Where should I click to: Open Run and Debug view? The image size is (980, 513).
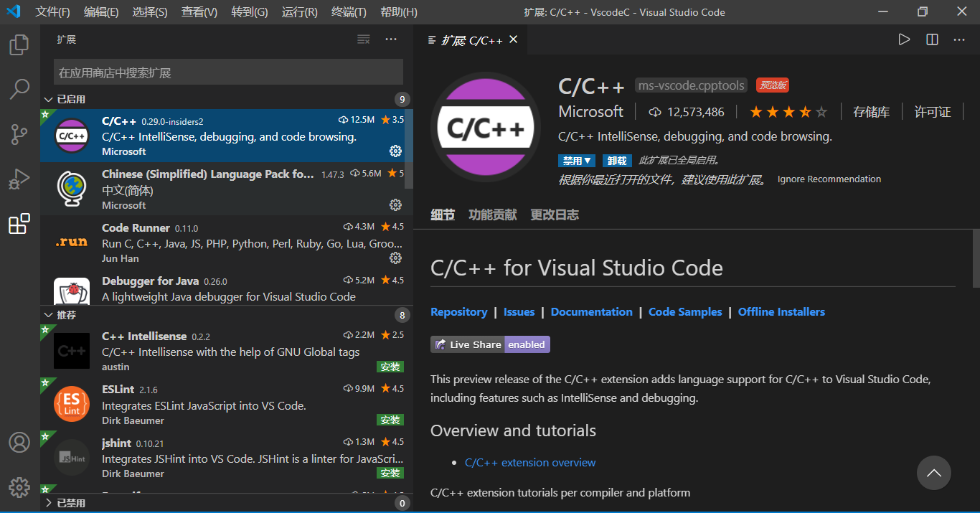pos(19,179)
